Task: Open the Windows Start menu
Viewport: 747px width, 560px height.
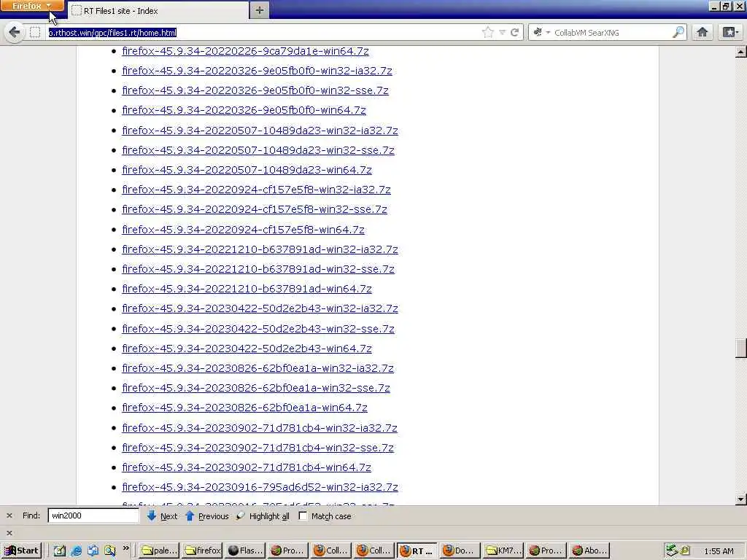Action: pyautogui.click(x=21, y=551)
